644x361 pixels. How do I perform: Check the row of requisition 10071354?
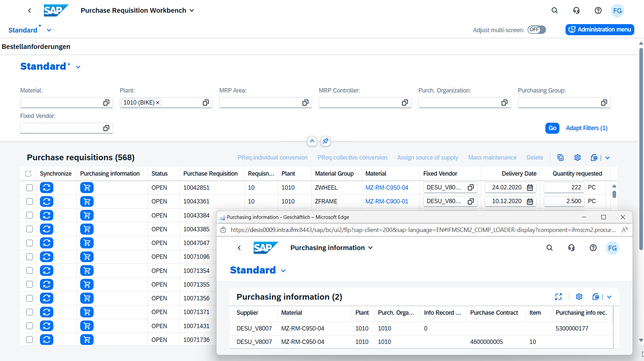click(x=30, y=270)
